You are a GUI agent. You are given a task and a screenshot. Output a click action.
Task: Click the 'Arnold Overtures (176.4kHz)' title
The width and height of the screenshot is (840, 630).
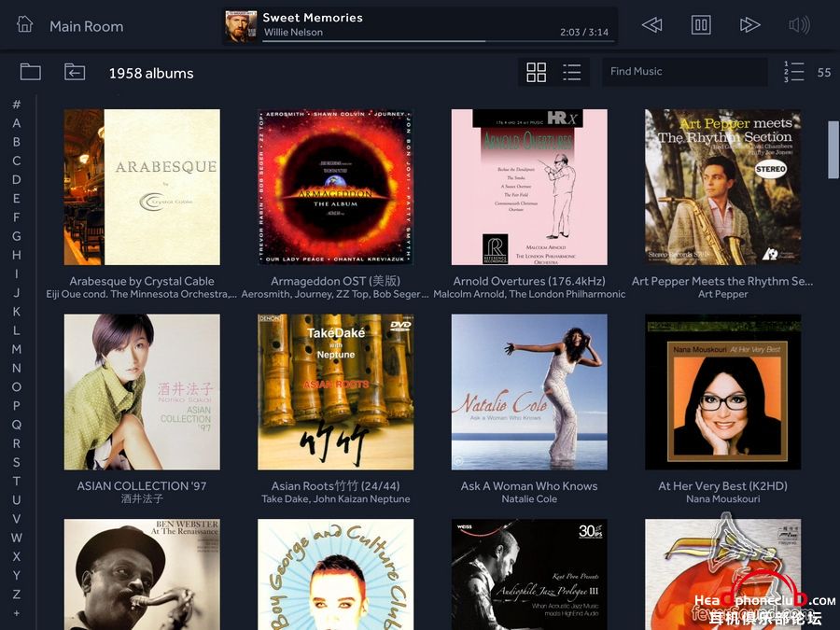coord(529,281)
